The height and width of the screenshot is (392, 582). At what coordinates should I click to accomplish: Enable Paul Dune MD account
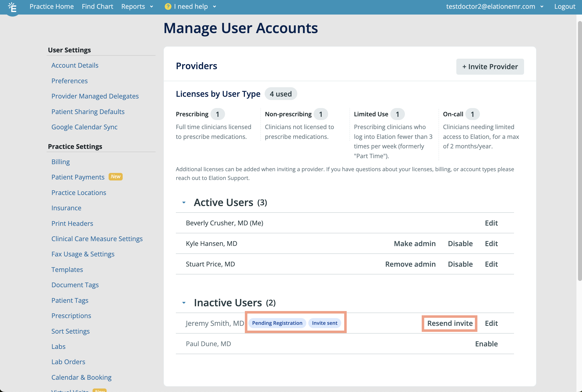click(x=486, y=343)
